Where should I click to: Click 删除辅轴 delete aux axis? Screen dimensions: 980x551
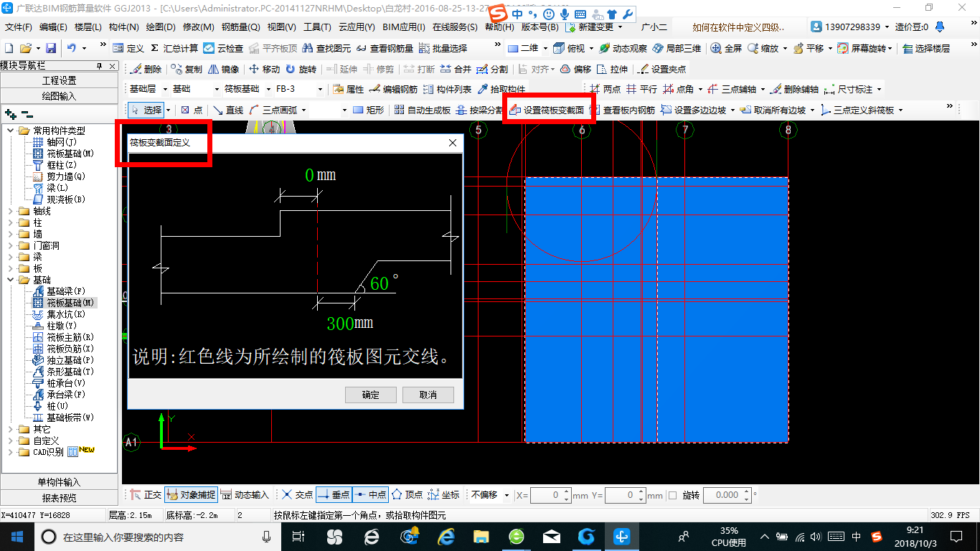pyautogui.click(x=795, y=90)
